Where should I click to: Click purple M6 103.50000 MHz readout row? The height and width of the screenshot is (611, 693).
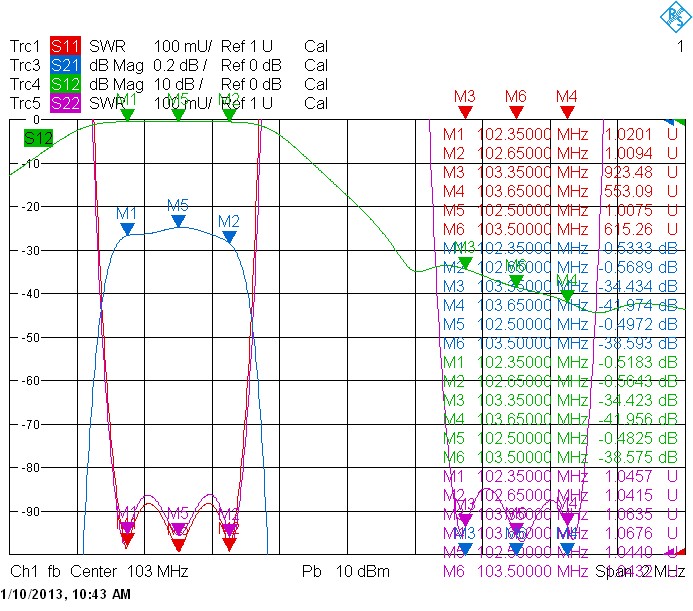pyautogui.click(x=560, y=571)
